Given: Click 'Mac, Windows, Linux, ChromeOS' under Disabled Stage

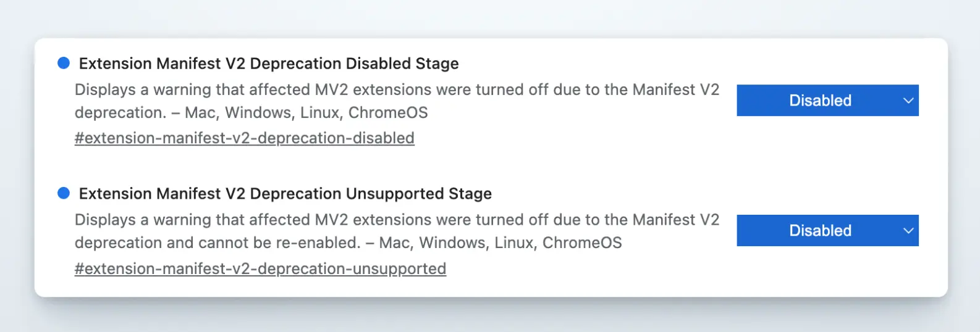Looking at the screenshot, I should point(306,113).
